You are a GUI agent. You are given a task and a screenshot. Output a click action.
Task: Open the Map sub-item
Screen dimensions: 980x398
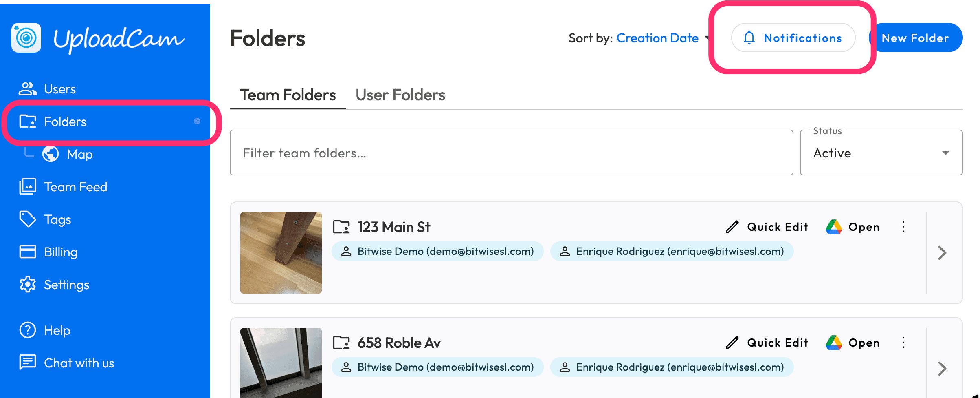click(80, 154)
